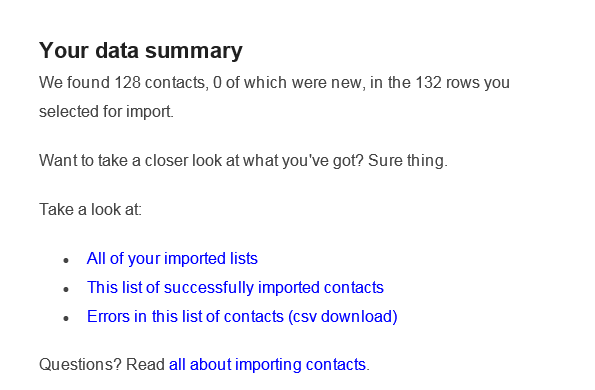Click the 0 of which were new phrase
Image resolution: width=595 pixels, height=390 pixels.
[287, 82]
